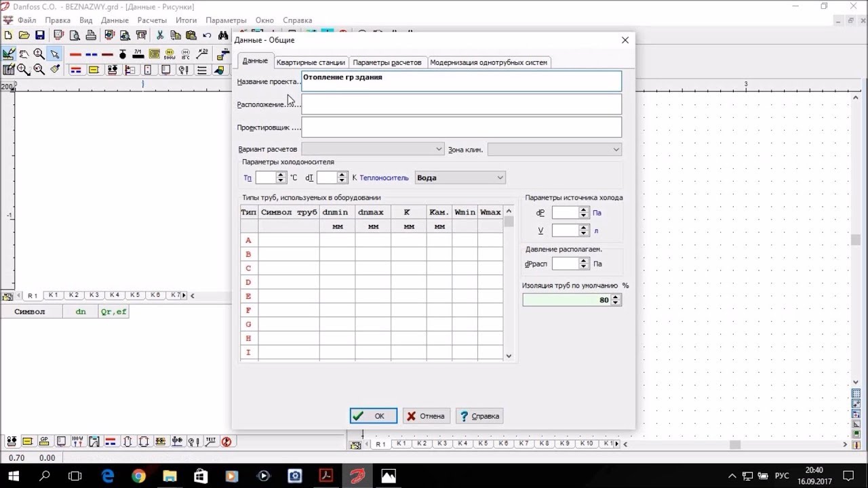Click the Paste clipboard icon
The height and width of the screenshot is (488, 868).
[x=191, y=35]
